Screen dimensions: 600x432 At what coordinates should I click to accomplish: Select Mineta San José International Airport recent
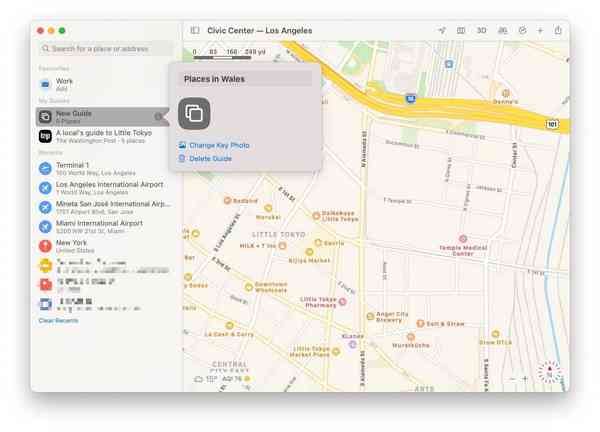(103, 207)
